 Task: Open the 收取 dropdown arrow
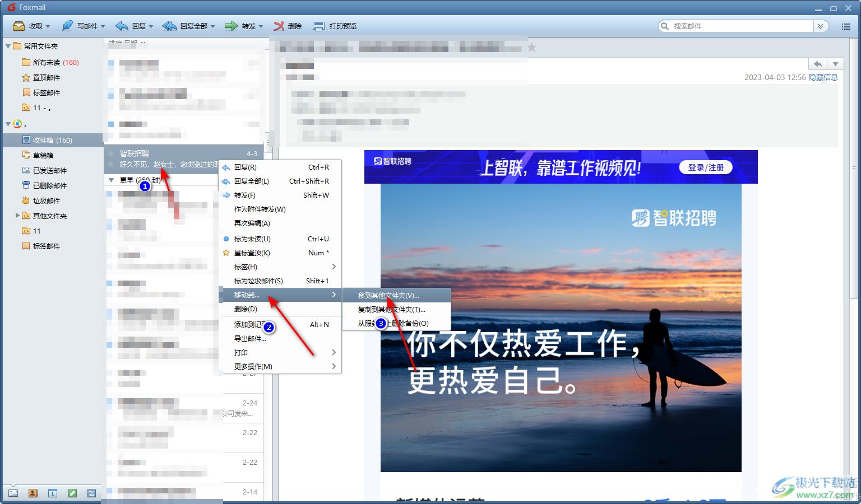pos(48,26)
